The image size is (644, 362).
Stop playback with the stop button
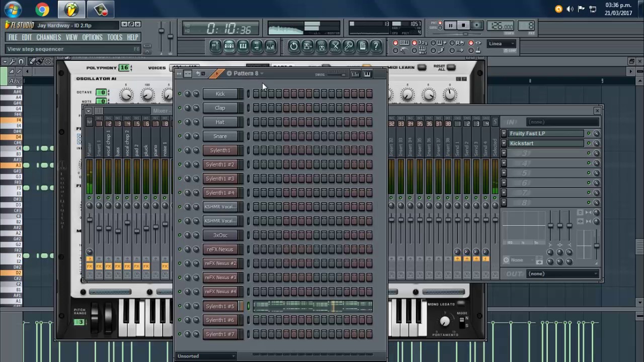(x=463, y=26)
